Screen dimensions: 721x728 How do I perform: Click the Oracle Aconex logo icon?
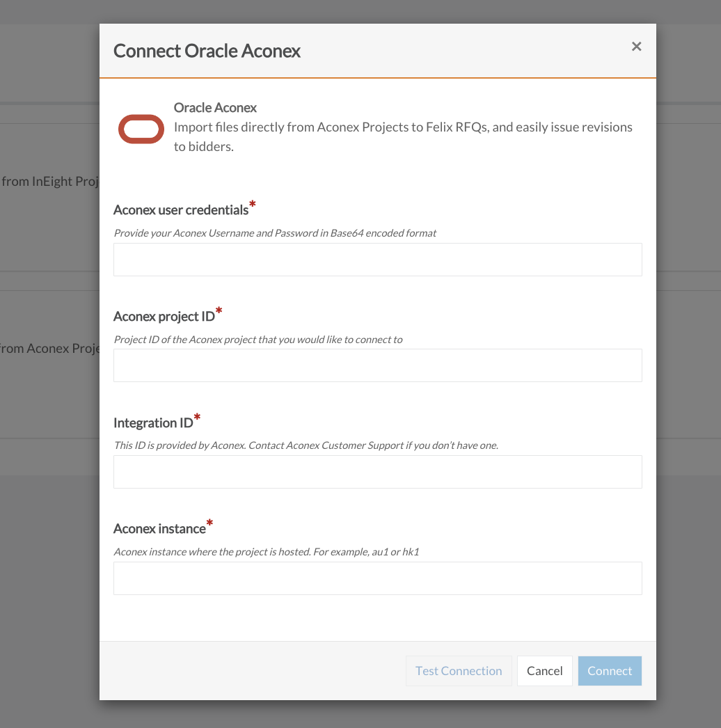click(x=141, y=128)
